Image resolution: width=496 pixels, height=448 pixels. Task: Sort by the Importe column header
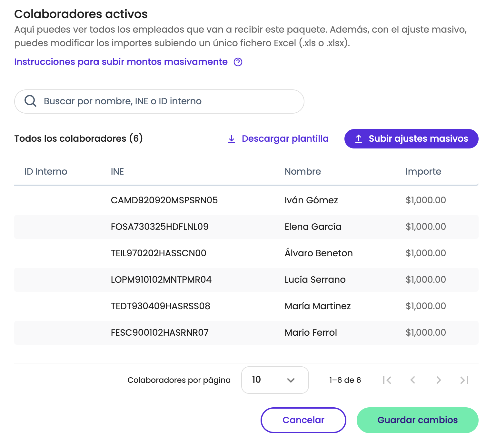point(423,172)
